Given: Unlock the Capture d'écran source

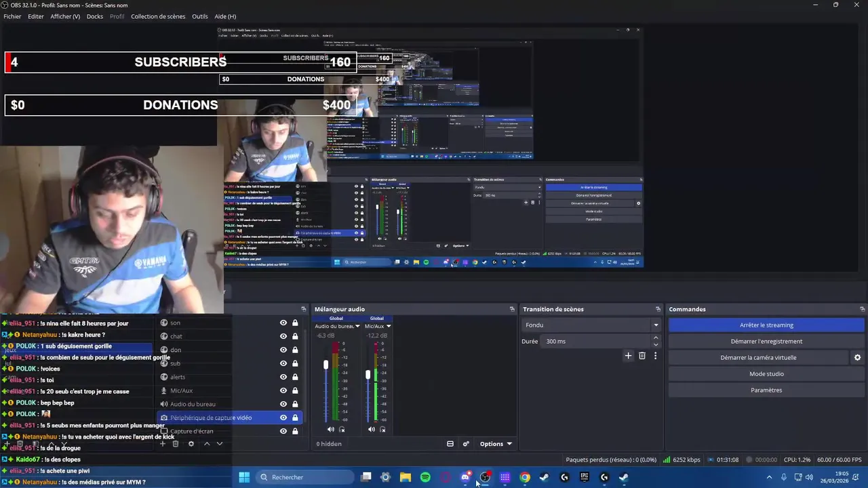Looking at the screenshot, I should 295,431.
